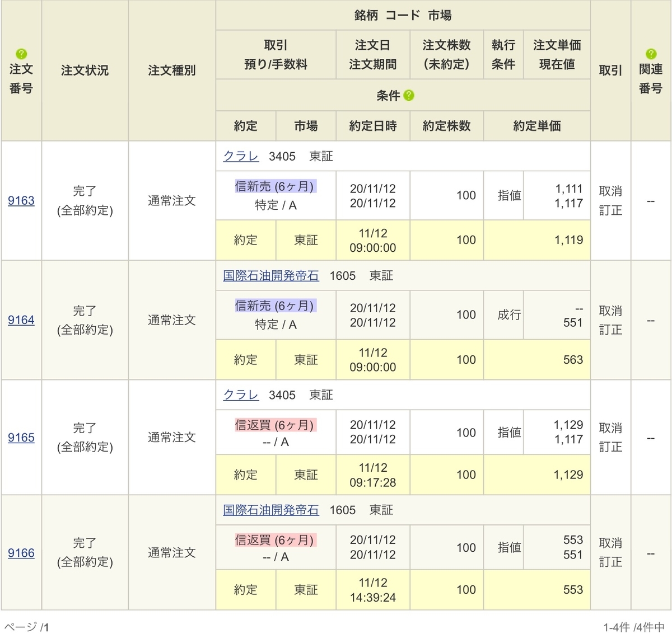Click 通常注文 type for order 9166
Screen dimensions: 672x634
(172, 552)
